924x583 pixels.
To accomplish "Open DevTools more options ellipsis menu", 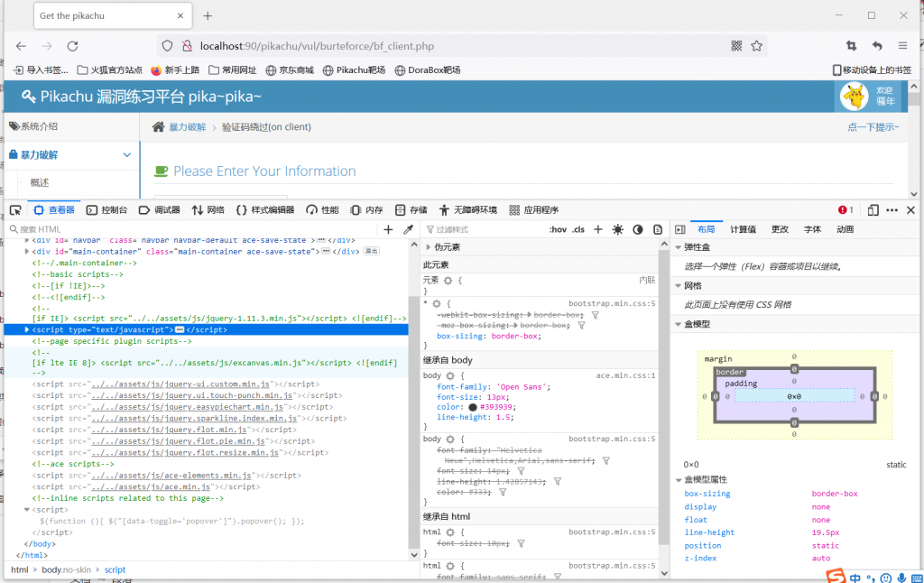I will pos(892,210).
